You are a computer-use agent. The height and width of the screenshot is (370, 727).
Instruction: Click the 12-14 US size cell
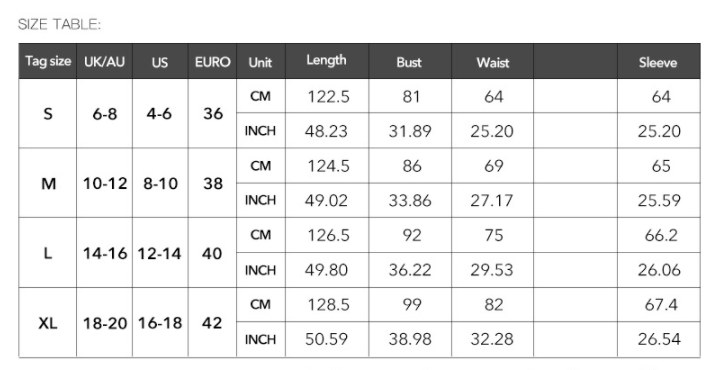pos(160,254)
